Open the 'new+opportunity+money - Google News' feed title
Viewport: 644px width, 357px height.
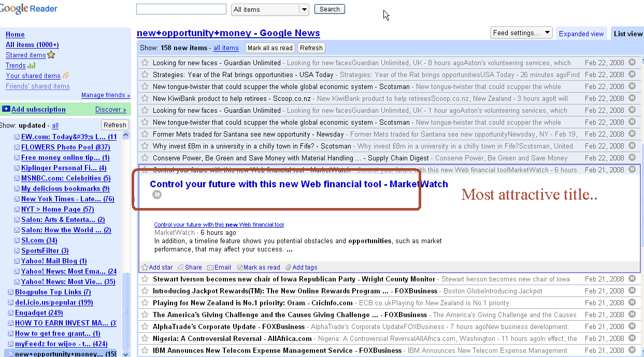228,33
